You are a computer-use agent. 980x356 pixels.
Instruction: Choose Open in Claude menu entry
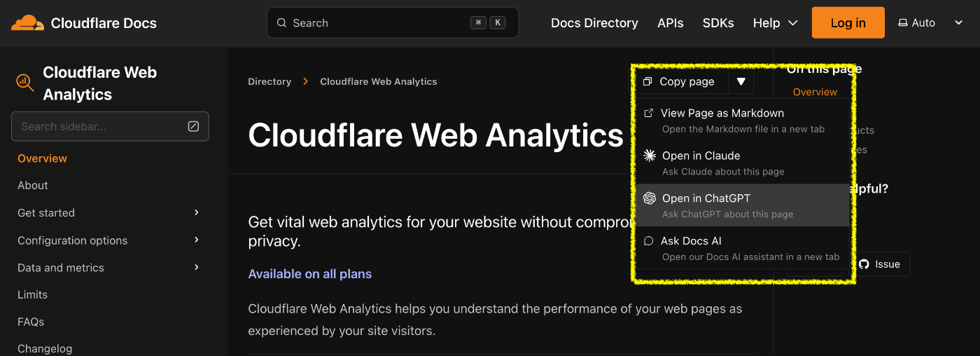click(742, 163)
